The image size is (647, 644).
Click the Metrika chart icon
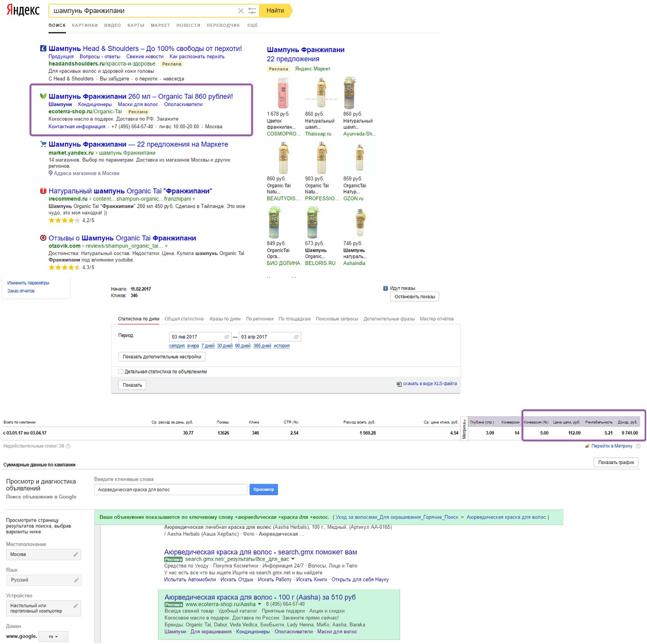tap(587, 446)
